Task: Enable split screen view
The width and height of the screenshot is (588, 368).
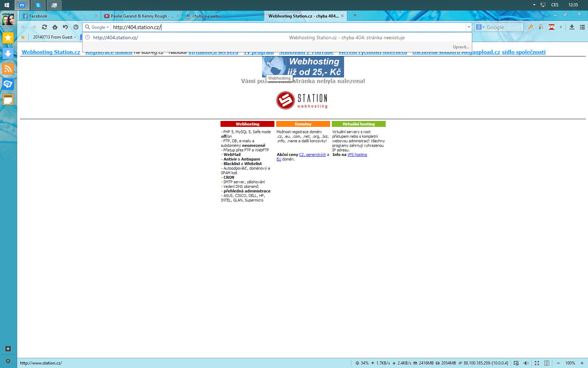Action: click(x=547, y=363)
